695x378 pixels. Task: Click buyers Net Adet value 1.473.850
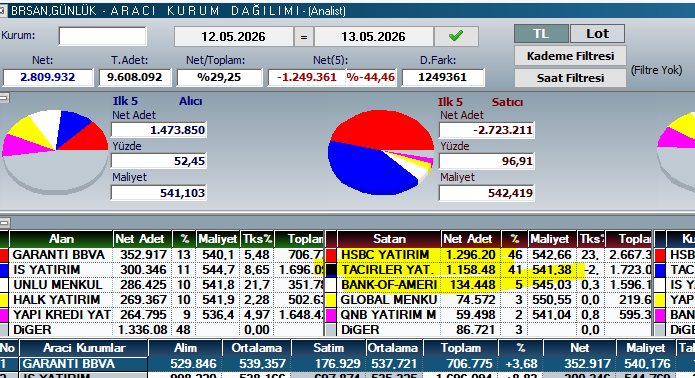click(x=159, y=130)
